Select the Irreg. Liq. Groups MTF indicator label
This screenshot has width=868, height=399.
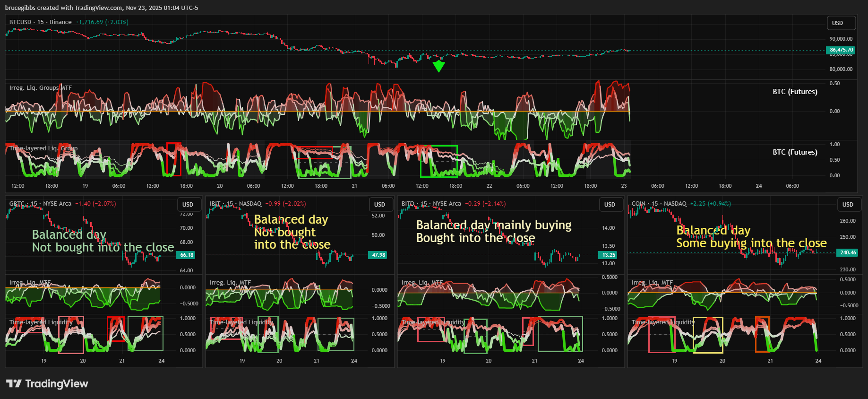coord(41,88)
